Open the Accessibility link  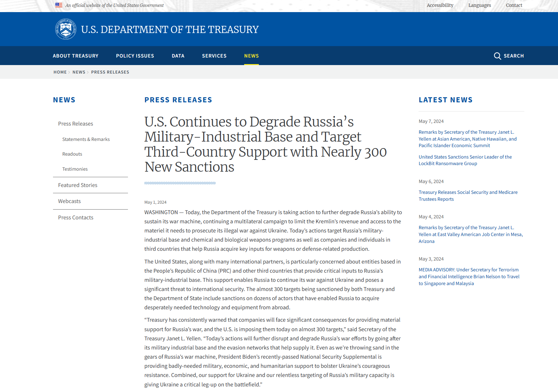pyautogui.click(x=440, y=5)
